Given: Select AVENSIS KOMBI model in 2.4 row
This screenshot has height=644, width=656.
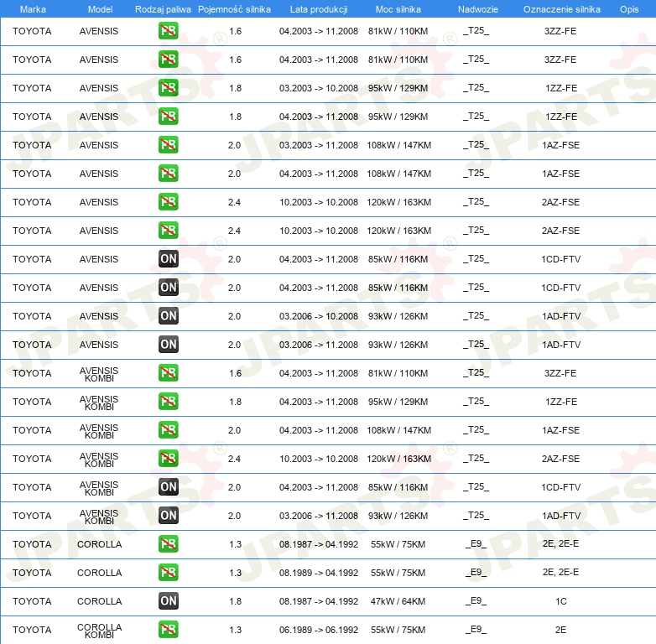Looking at the screenshot, I should click(x=99, y=460).
